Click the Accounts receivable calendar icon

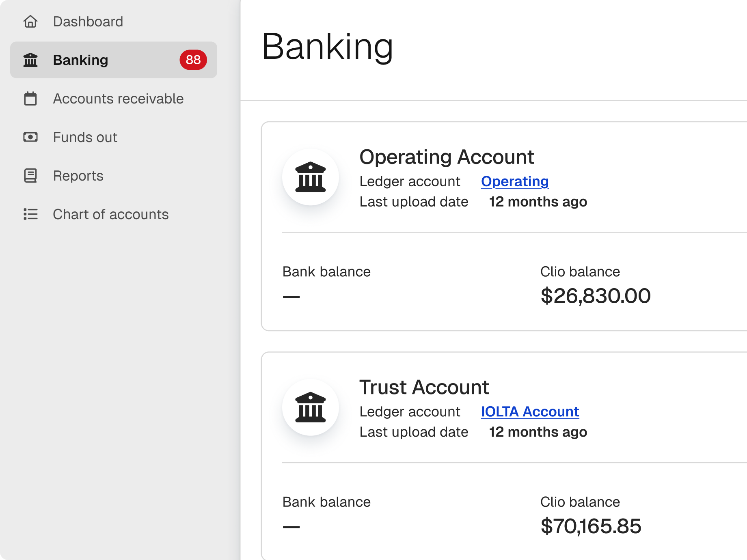click(30, 99)
